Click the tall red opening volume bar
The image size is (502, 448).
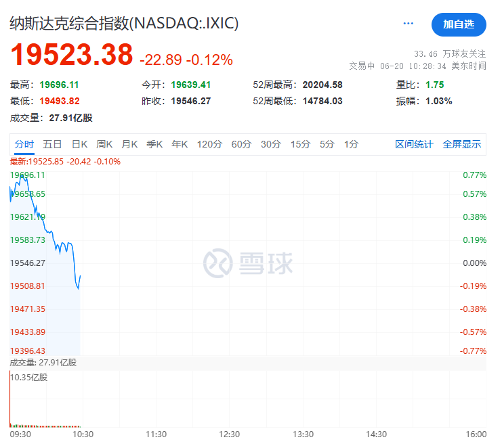pyautogui.click(x=10, y=399)
